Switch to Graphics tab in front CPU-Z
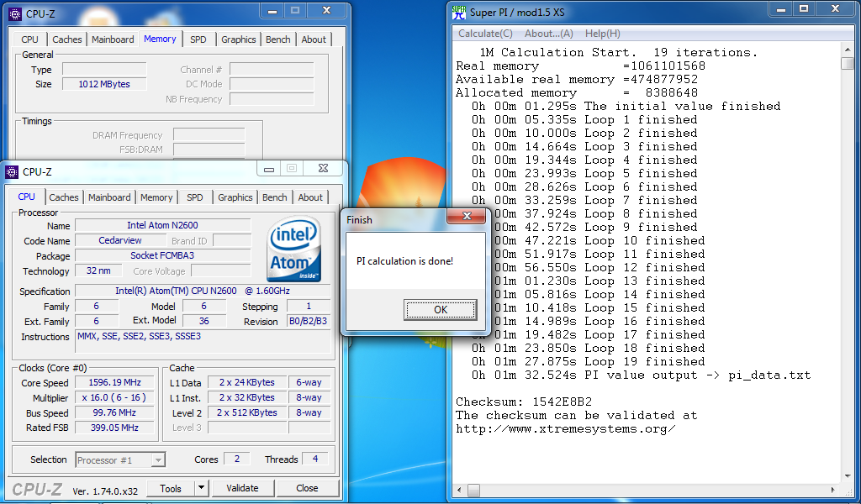 coord(235,197)
